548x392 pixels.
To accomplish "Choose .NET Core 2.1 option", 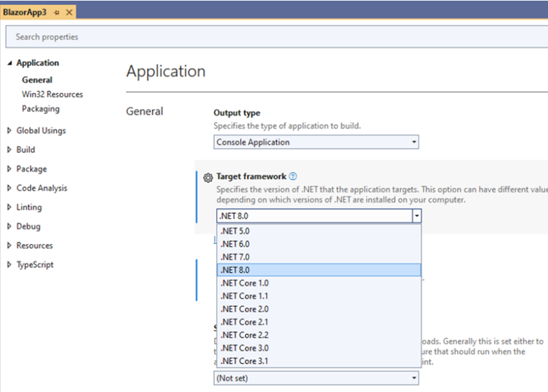I will [x=319, y=322].
